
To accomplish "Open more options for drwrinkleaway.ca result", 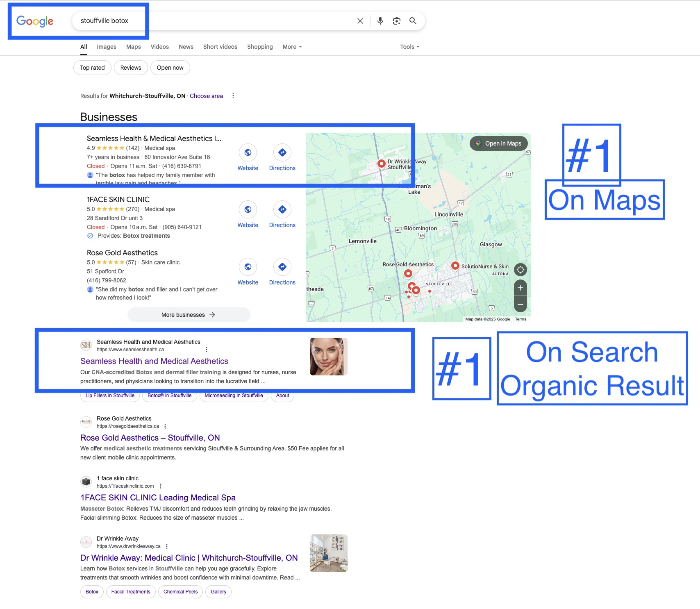I will coord(167,546).
